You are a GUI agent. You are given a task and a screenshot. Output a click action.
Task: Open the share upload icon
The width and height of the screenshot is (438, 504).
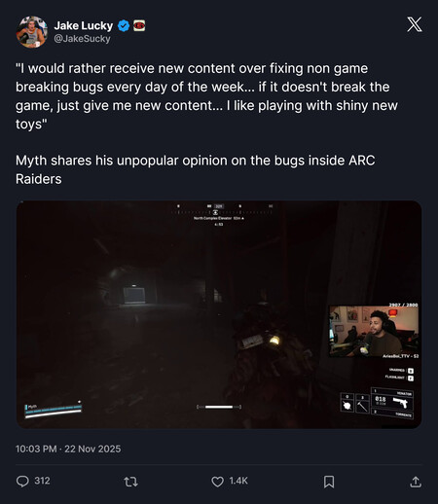[416, 482]
